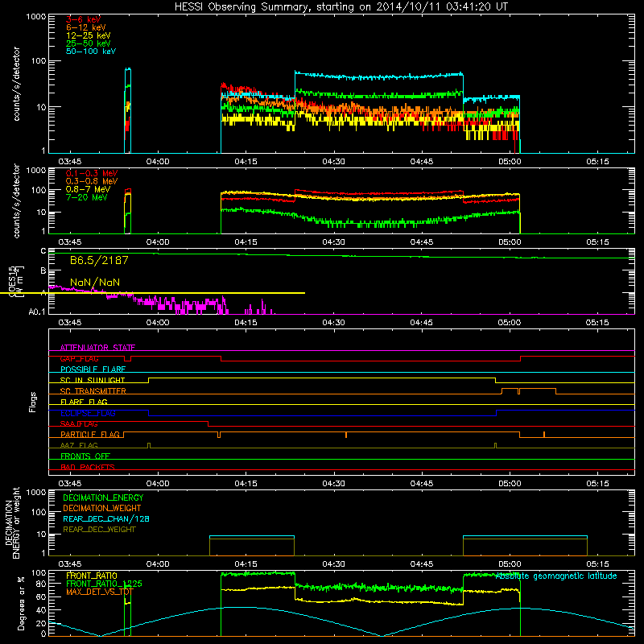Choose the 0.8-7 MeV legend label
This screenshot has width=644, height=644.
pyautogui.click(x=88, y=189)
